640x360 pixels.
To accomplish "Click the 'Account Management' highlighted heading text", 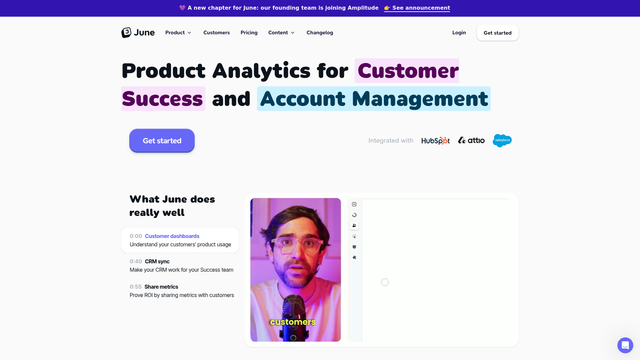I will (x=373, y=99).
